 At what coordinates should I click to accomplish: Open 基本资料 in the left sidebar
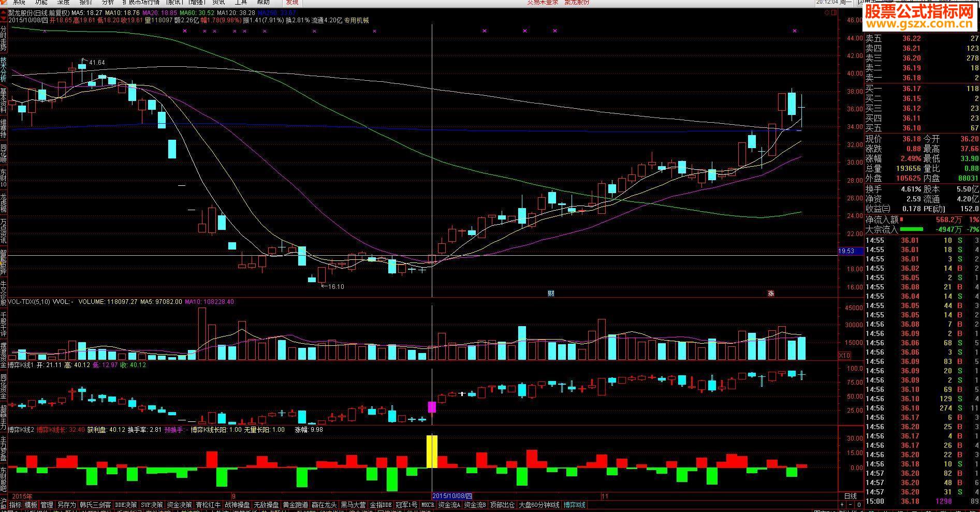(x=4, y=101)
